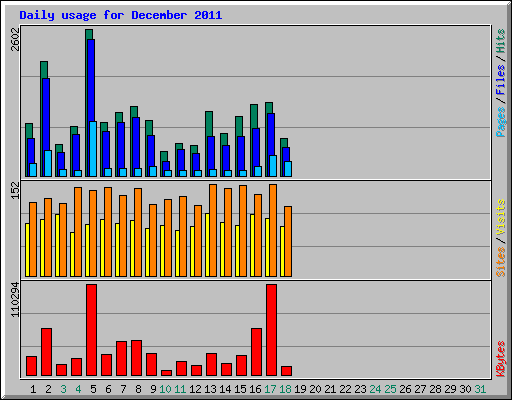The image size is (512, 400).
Task: Click the 'Visits' legend label
Action: point(501,217)
